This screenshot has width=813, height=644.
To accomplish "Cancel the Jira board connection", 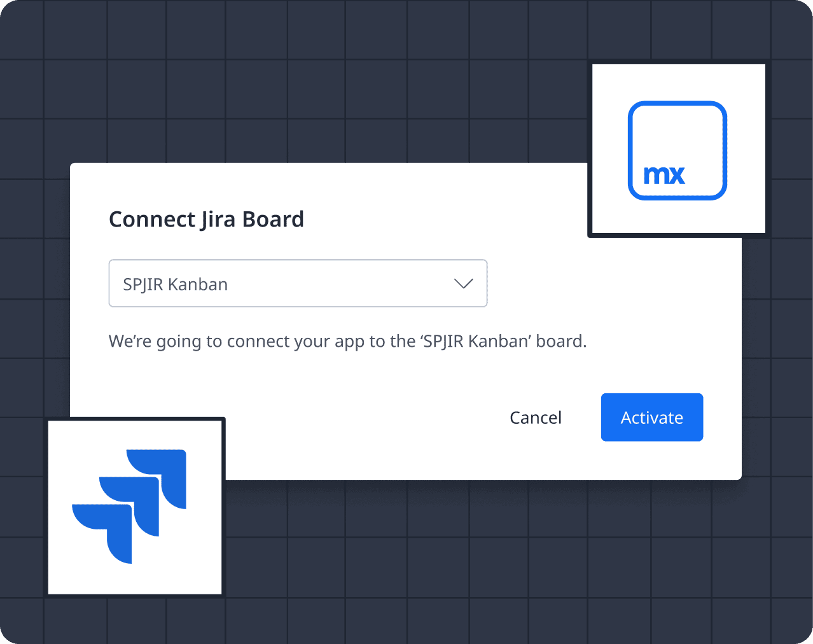I will click(x=535, y=417).
